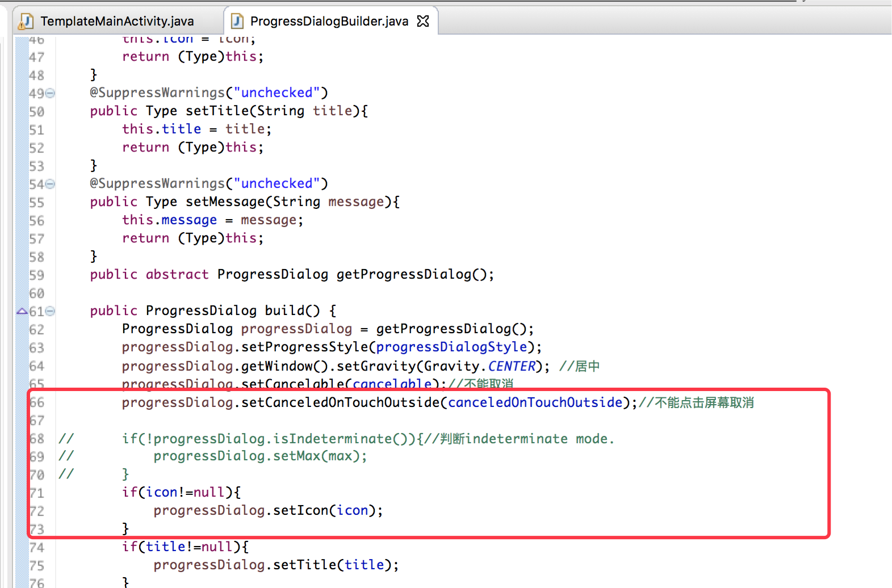Collapse the setMessage method at line 54

point(51,184)
